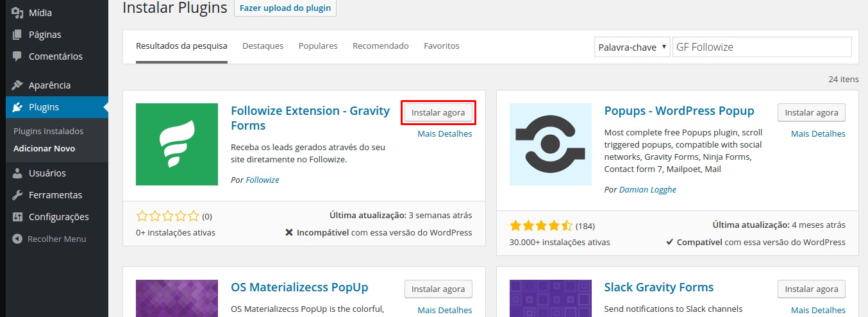868x317 pixels.
Task: Click the Instalar Plugins page heading
Action: (x=175, y=8)
